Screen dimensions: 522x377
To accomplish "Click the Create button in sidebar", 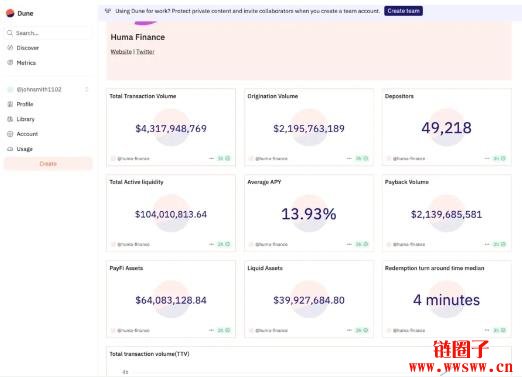I will [48, 164].
